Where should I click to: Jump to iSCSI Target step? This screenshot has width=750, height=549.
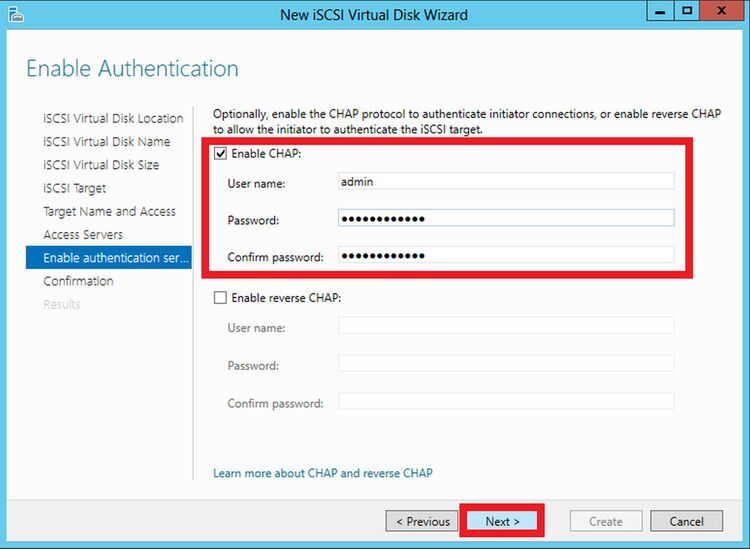click(x=74, y=188)
